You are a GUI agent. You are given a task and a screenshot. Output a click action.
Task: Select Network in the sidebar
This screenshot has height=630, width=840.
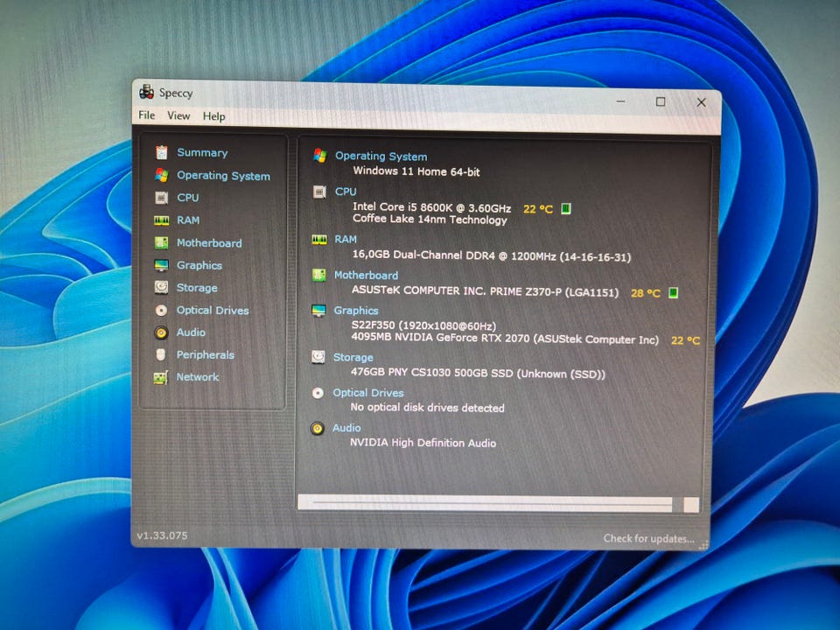click(x=198, y=377)
